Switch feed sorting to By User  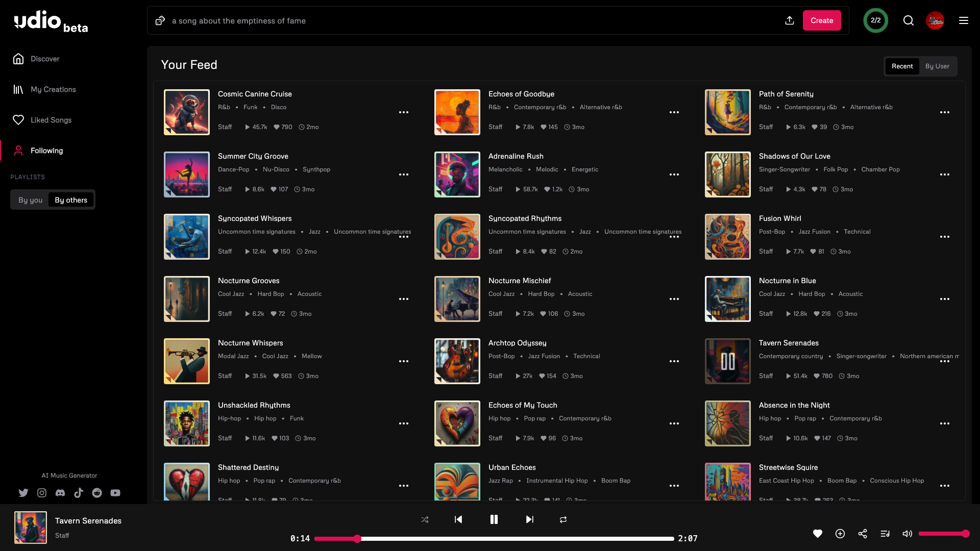pos(937,66)
